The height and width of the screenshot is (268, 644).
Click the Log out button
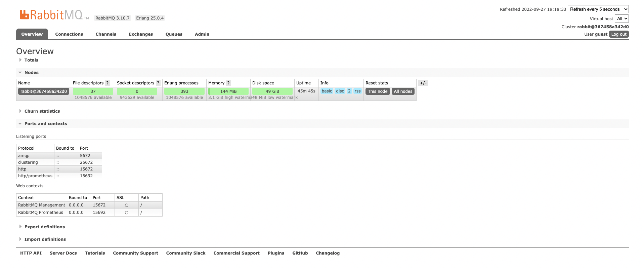coord(619,34)
